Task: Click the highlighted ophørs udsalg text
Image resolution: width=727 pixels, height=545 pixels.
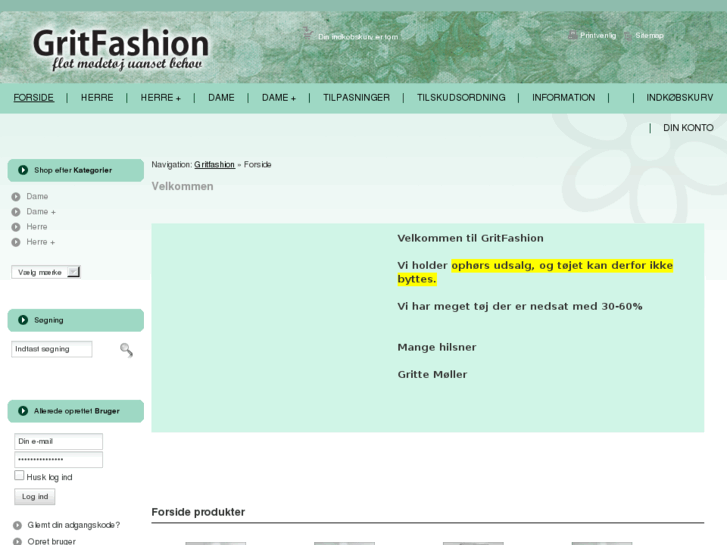Action: pyautogui.click(x=535, y=272)
